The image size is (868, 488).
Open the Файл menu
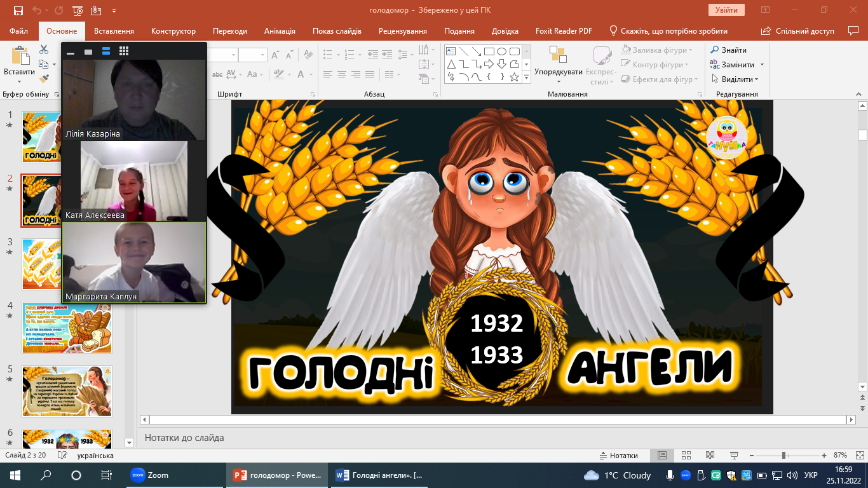(x=19, y=31)
